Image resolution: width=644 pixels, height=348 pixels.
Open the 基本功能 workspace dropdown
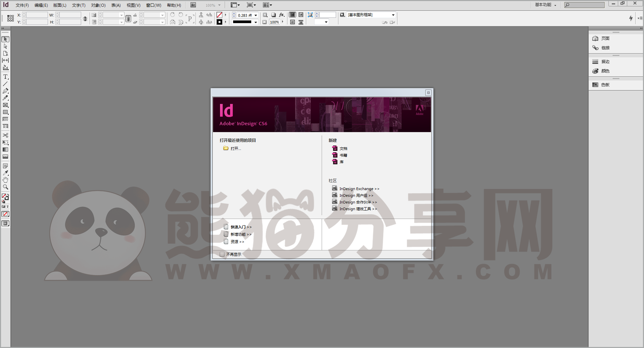pyautogui.click(x=545, y=5)
